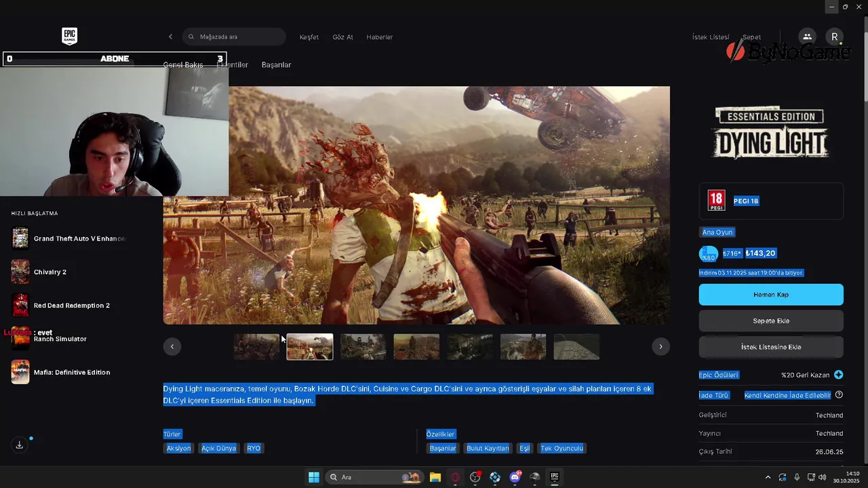Screen dimensions: 868x488
Task: Select the first carousel thumbnail
Action: click(256, 346)
